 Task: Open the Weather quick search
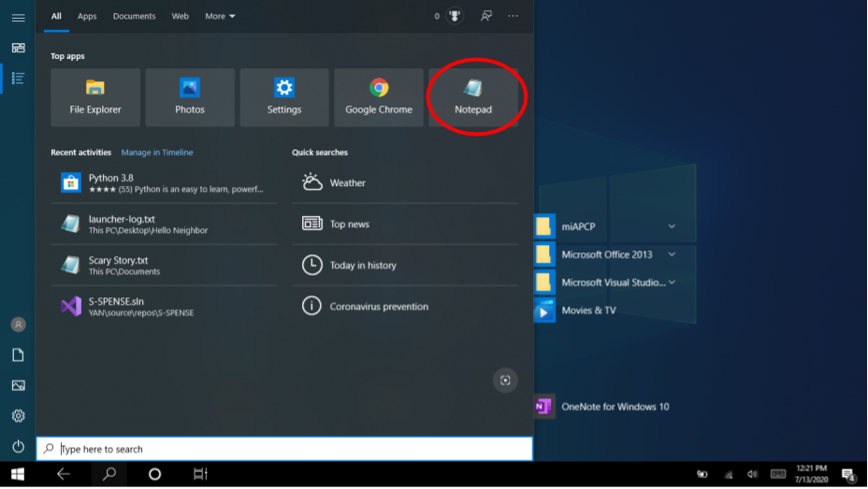tap(405, 182)
